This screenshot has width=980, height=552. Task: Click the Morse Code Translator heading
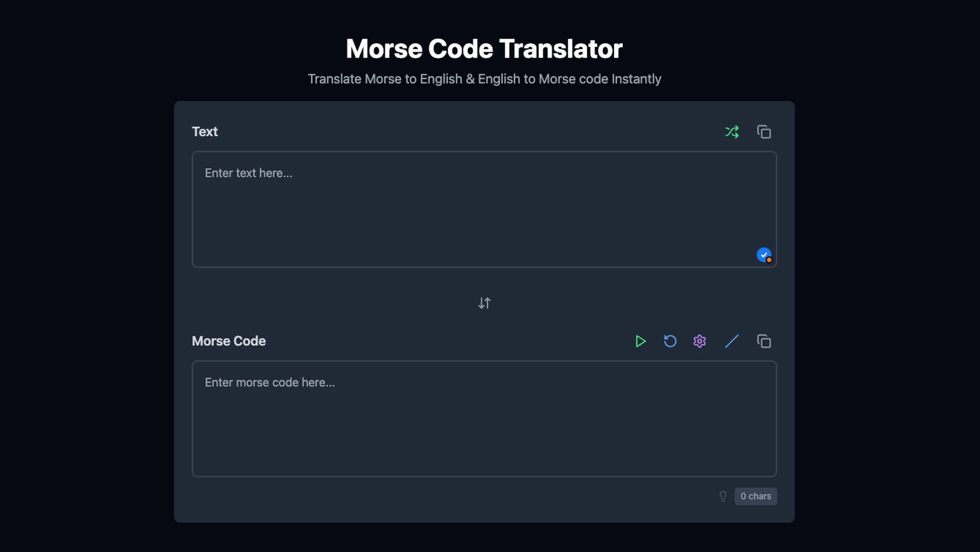coord(484,48)
